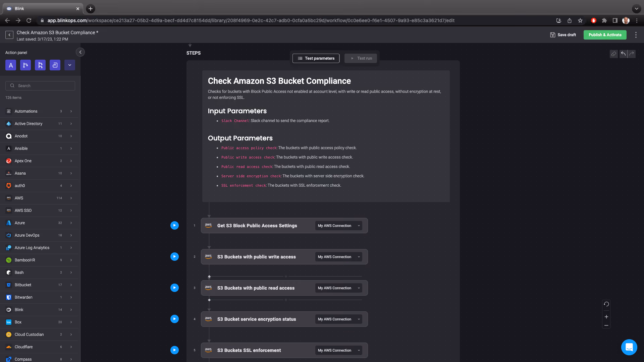Undo the last canvas change

coord(623,54)
